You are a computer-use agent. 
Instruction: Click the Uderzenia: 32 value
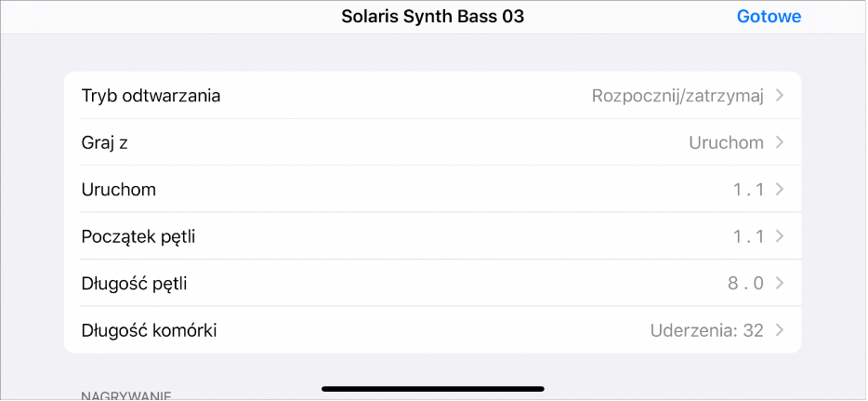click(x=707, y=330)
